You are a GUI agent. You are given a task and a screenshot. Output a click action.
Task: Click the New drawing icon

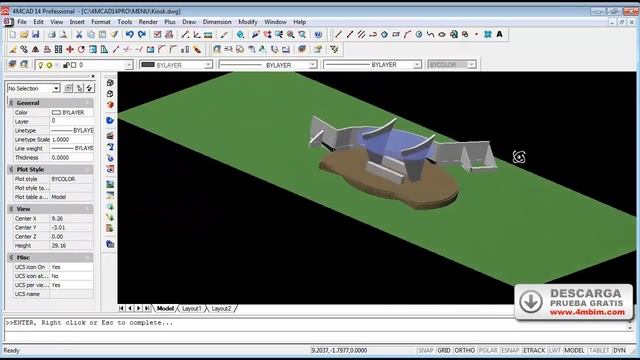(13, 35)
